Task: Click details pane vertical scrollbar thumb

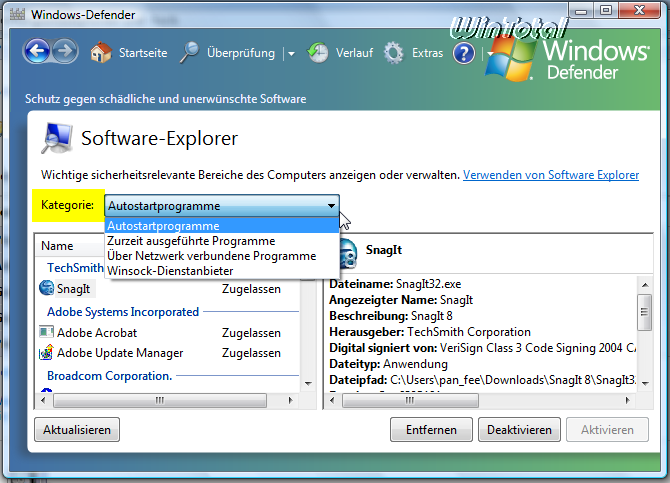Action: [x=644, y=312]
